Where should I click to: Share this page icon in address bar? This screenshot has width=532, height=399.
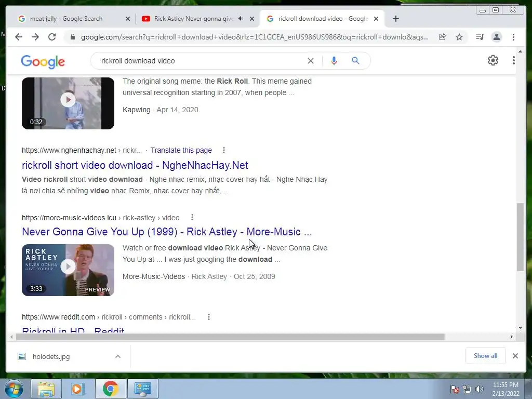pyautogui.click(x=443, y=37)
